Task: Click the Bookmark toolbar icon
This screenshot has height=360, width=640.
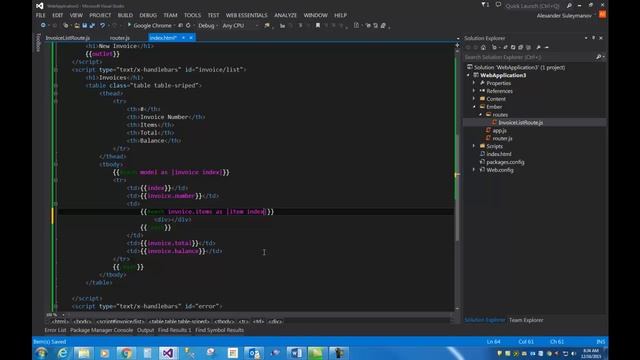Action: 318,25
